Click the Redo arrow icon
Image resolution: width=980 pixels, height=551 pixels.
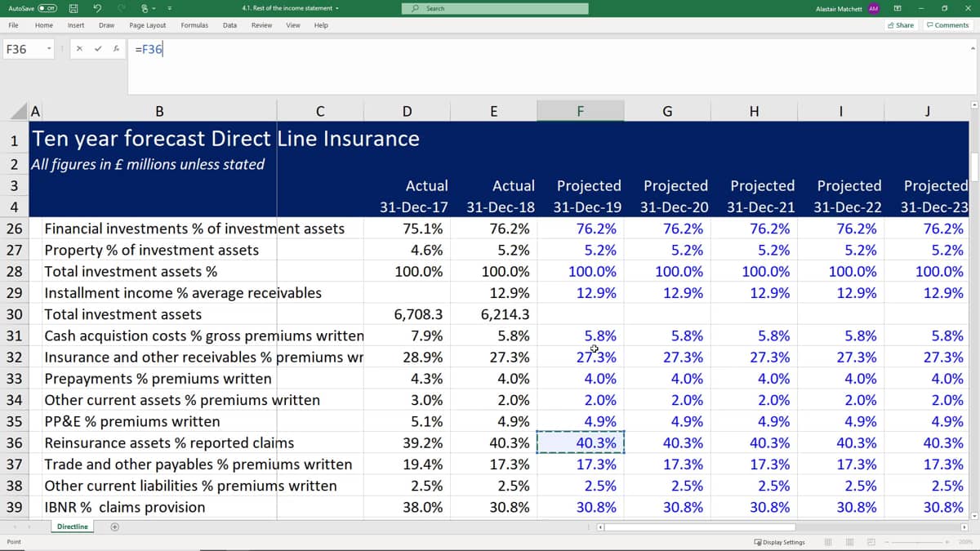click(122, 8)
